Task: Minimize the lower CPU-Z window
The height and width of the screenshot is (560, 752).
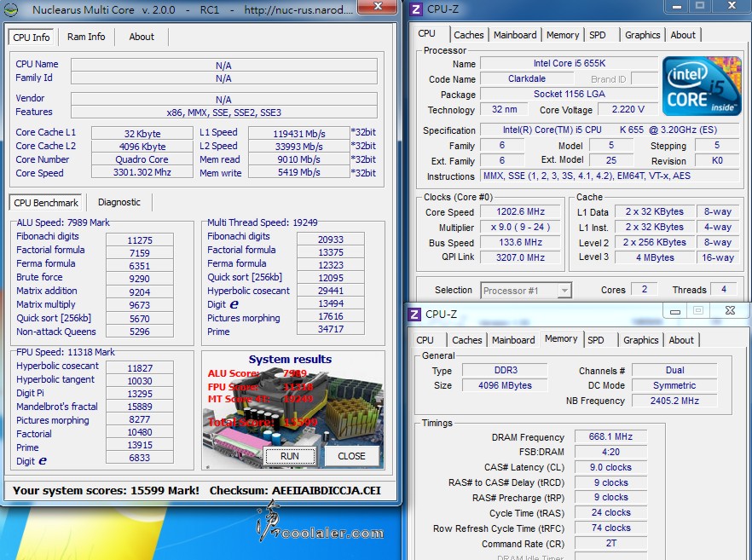Action: pyautogui.click(x=674, y=311)
